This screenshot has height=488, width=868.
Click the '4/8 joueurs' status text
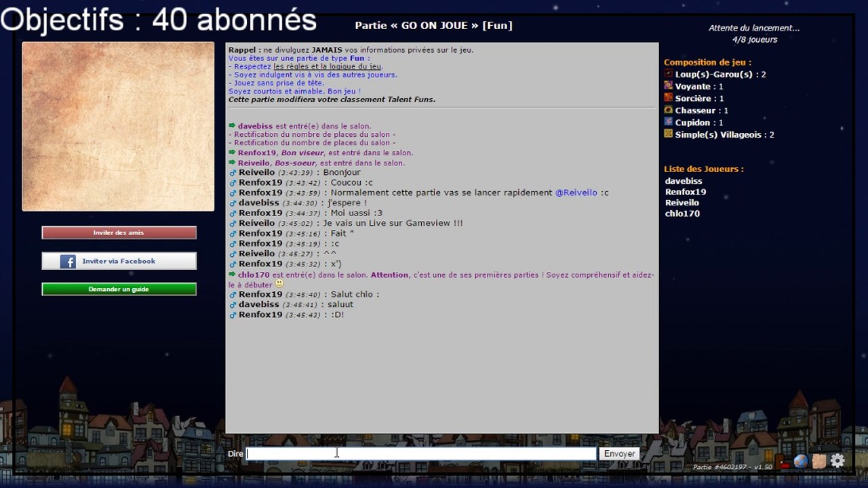click(754, 39)
